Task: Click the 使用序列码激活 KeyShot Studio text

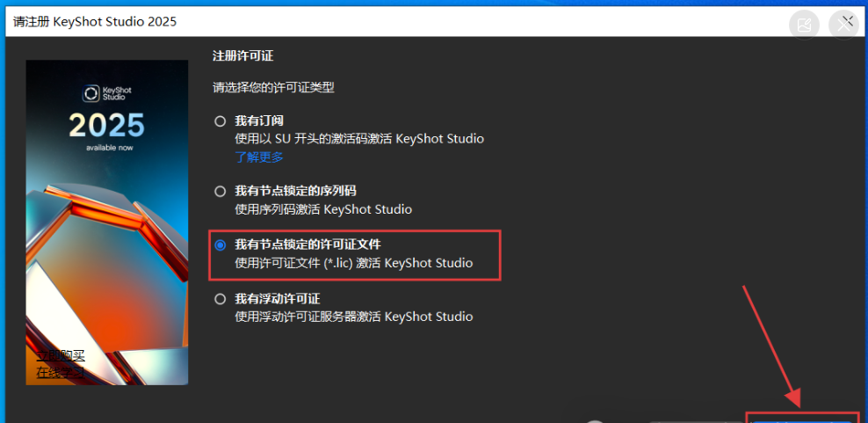Action: 323,209
